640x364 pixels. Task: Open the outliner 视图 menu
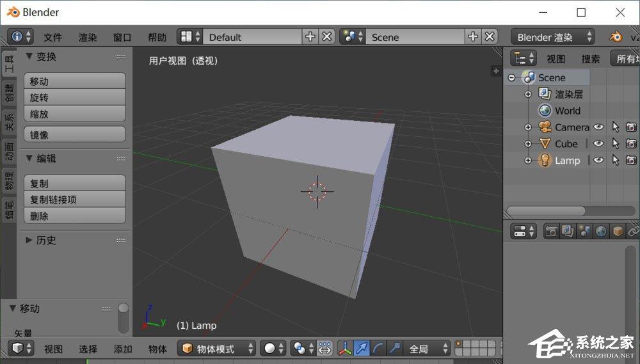pyautogui.click(x=556, y=59)
